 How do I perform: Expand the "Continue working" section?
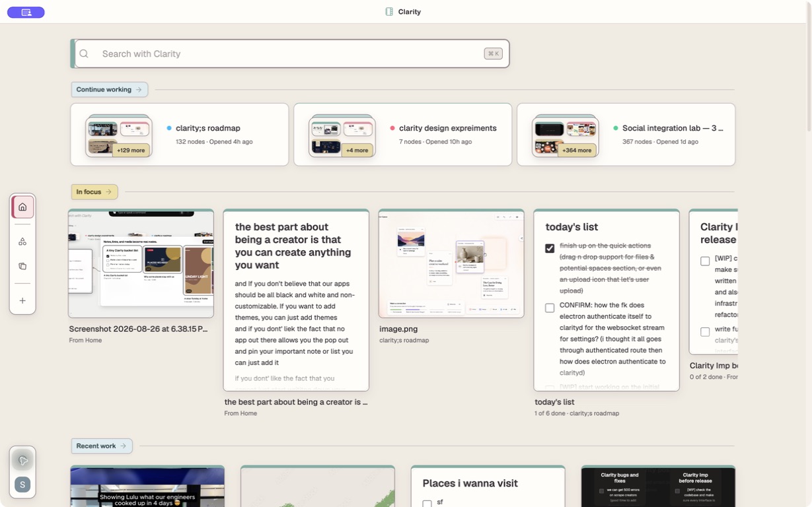(110, 90)
